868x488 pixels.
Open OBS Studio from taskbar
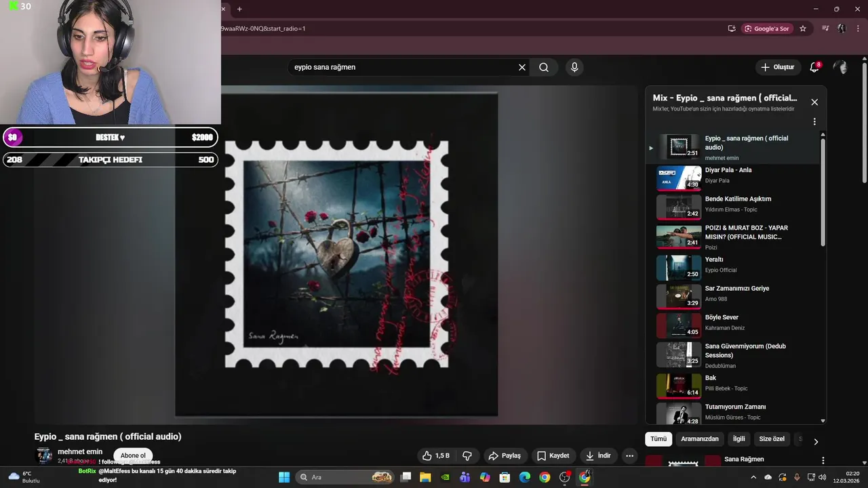pyautogui.click(x=564, y=477)
